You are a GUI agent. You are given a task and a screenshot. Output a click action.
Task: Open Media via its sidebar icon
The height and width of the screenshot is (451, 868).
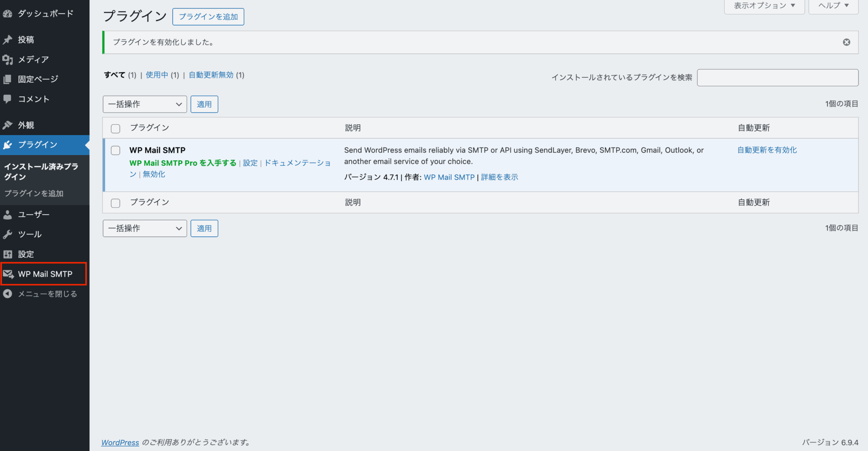point(7,60)
